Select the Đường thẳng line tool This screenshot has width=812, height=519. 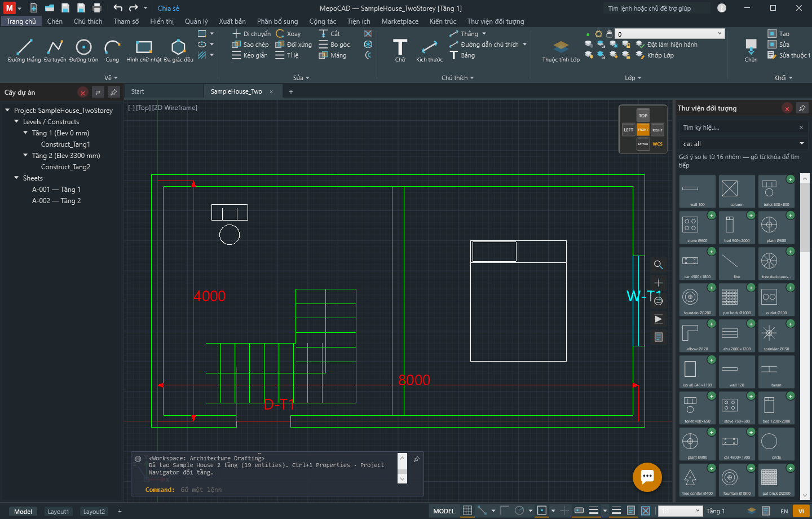tap(24, 50)
